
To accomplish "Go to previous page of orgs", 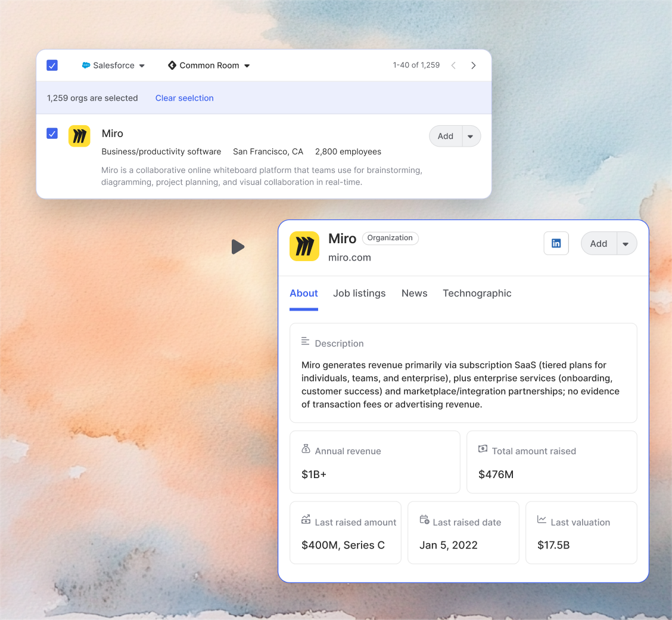I will coord(453,65).
